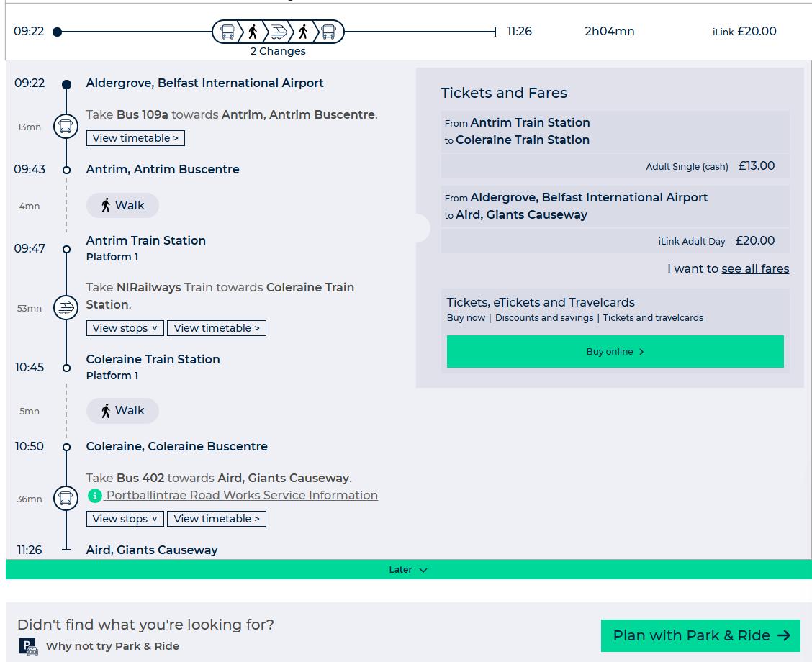Click Coleraine Train Station stop name
812x662 pixels.
pos(153,359)
